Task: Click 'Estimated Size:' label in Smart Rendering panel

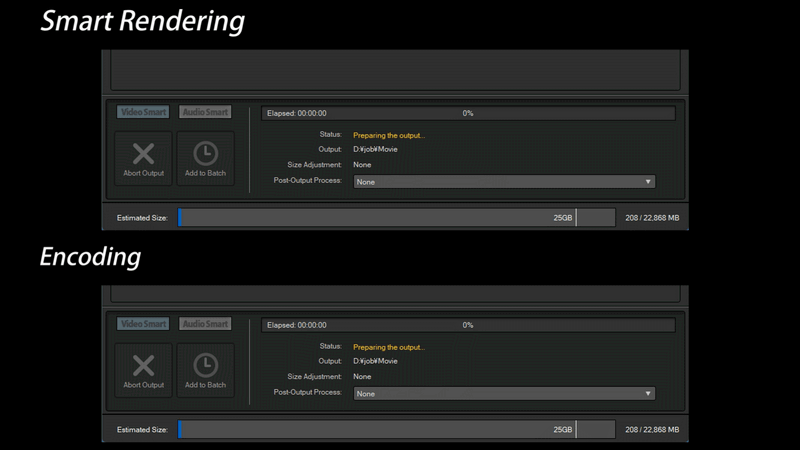Action: coord(142,217)
